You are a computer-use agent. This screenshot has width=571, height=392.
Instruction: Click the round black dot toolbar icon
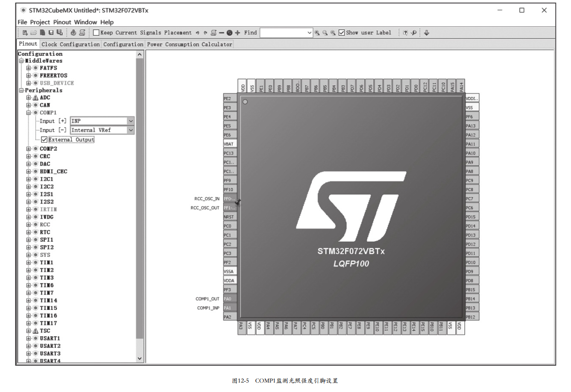(229, 33)
